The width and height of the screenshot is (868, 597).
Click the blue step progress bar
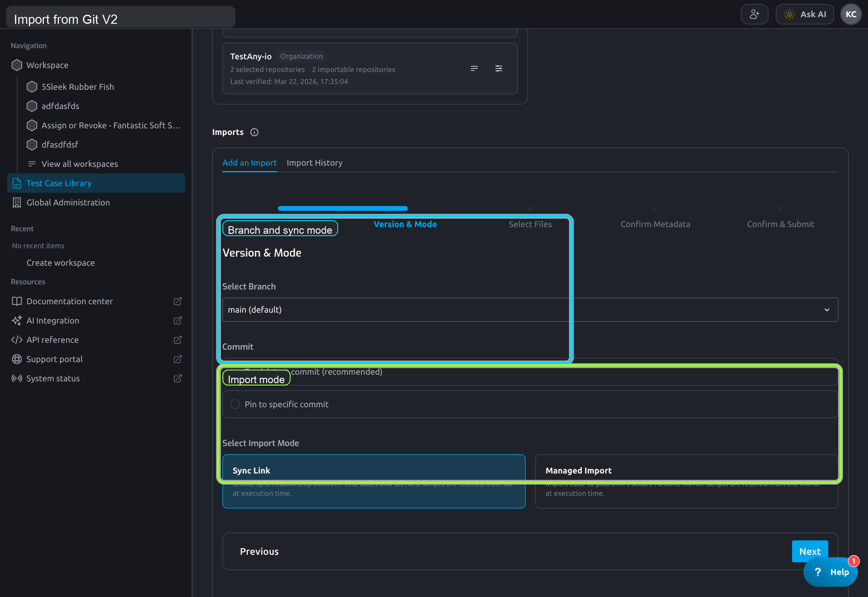(342, 208)
